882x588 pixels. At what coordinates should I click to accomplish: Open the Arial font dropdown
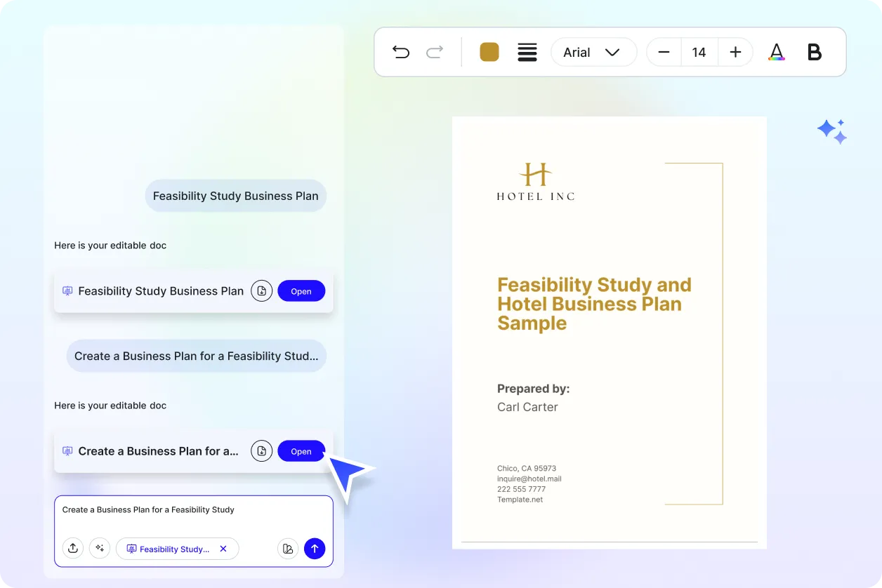[x=593, y=52]
